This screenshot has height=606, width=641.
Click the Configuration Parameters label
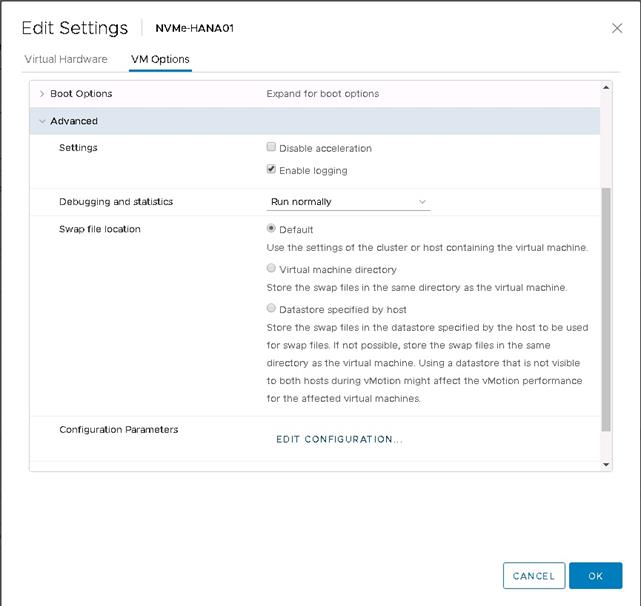point(119,429)
